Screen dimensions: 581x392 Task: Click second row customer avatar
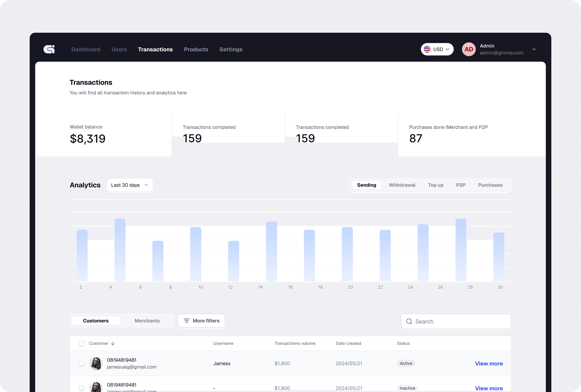tap(96, 387)
